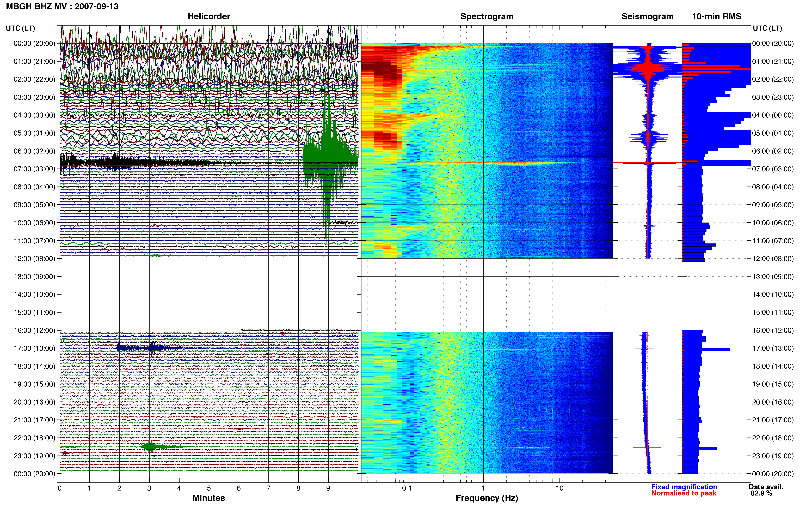Click the left '17:00 (13:00)' time label

(34, 348)
